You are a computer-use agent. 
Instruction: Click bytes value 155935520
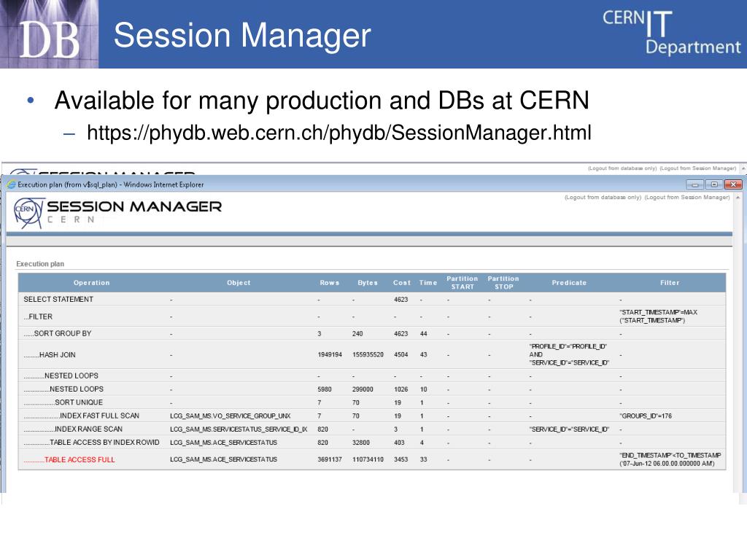tap(368, 355)
